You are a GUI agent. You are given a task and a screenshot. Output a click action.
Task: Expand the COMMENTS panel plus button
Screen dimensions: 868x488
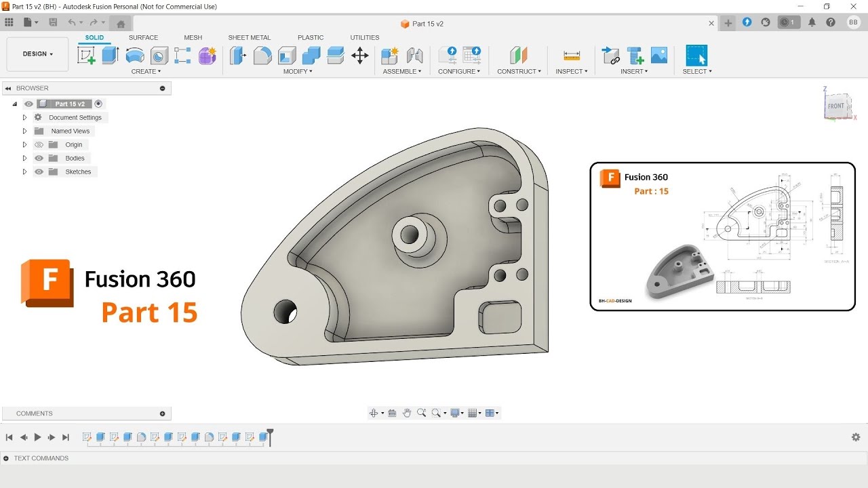[x=162, y=413]
